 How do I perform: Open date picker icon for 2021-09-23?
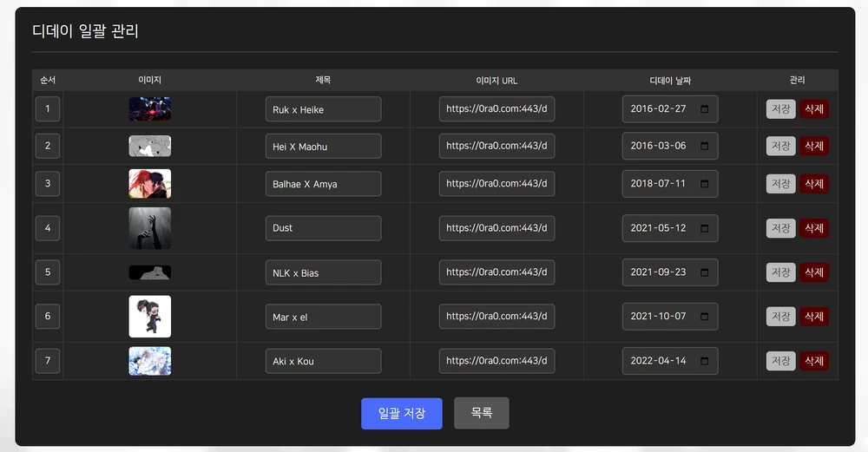point(704,272)
